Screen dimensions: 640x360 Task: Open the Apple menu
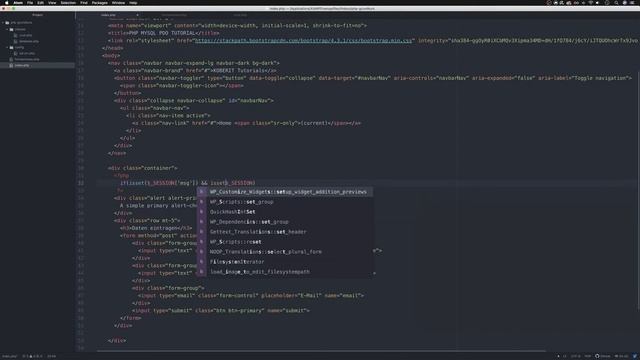(x=7, y=2)
